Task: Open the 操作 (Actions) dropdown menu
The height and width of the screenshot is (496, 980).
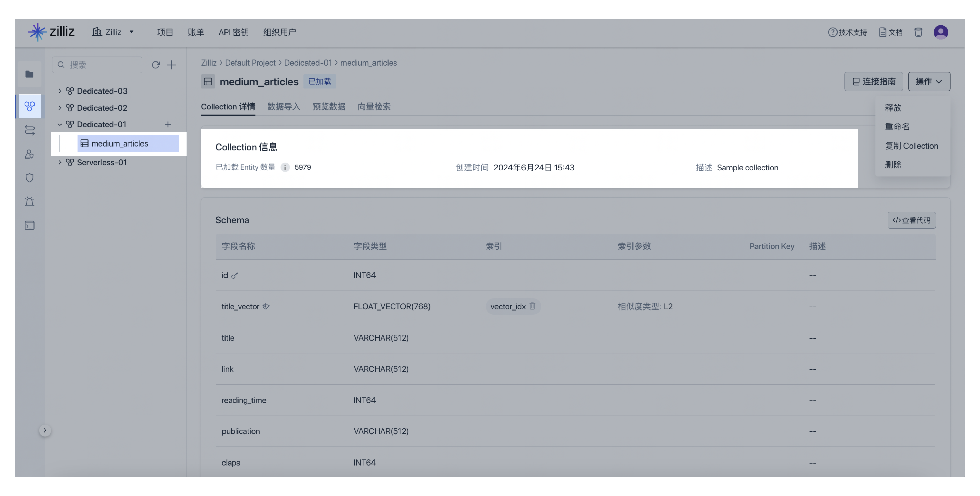Action: (x=929, y=81)
